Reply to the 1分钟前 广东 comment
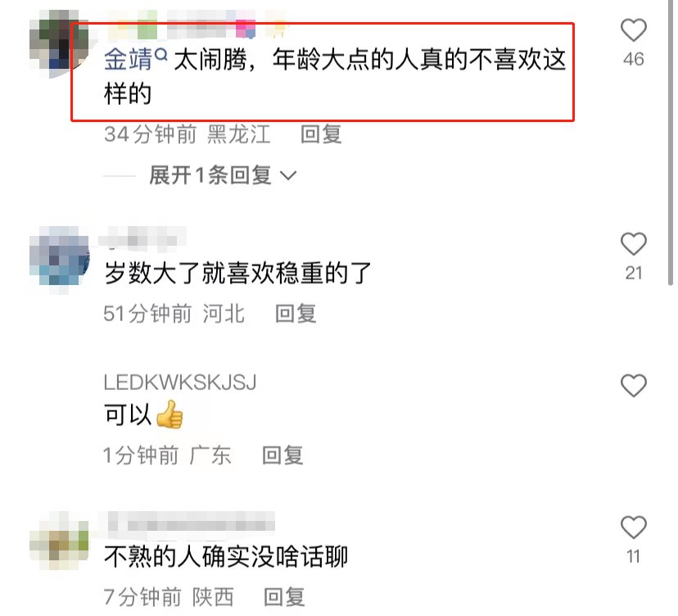 point(282,455)
